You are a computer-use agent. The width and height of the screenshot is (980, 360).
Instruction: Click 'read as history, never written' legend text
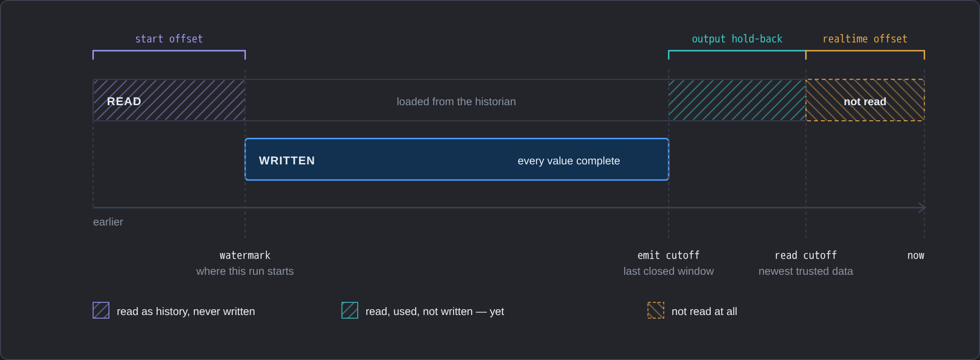[186, 311]
